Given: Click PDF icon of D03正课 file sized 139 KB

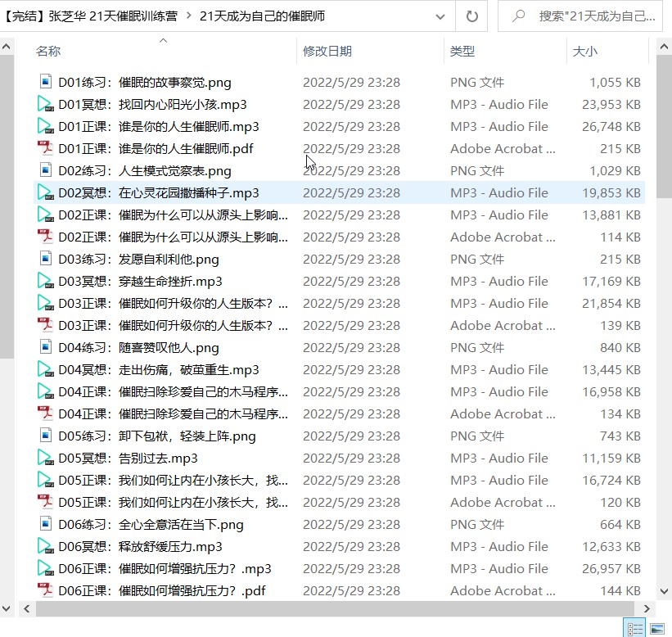Looking at the screenshot, I should (x=46, y=325).
